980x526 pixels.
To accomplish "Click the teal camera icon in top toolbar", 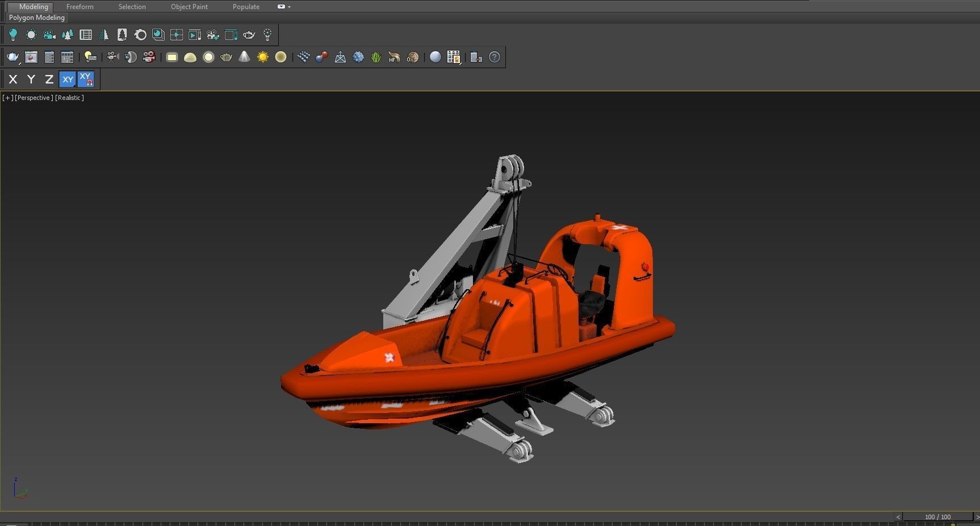I will click(x=49, y=35).
